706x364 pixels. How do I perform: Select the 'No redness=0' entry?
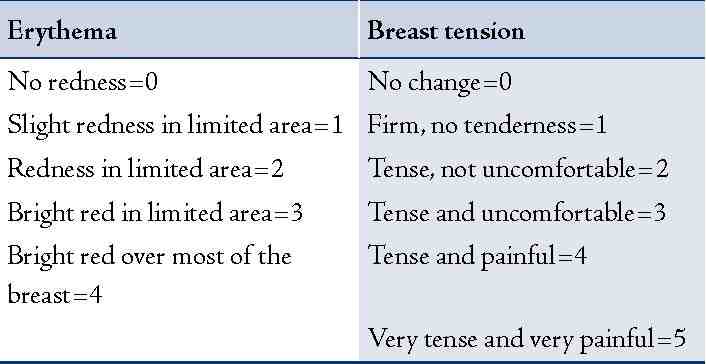click(83, 82)
